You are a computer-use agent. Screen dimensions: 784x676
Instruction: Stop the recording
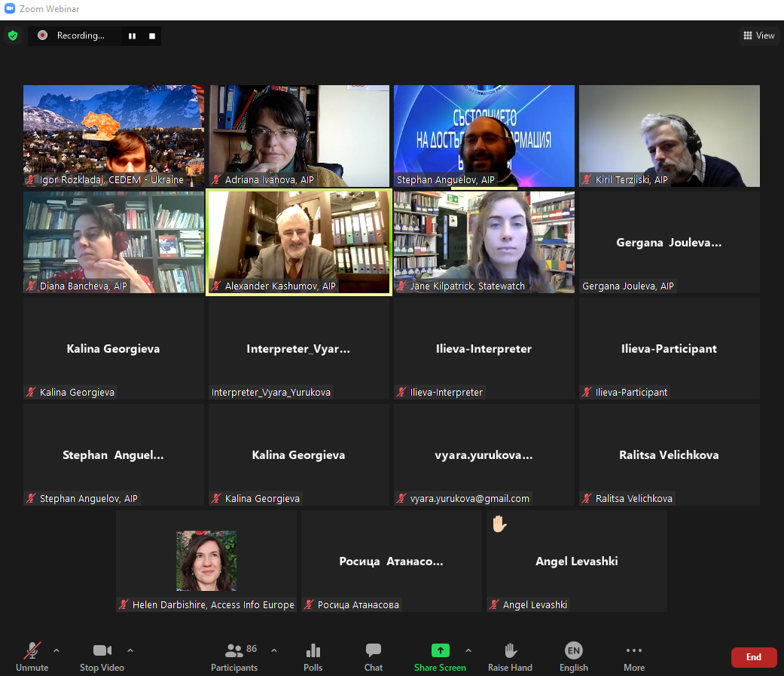(x=151, y=36)
